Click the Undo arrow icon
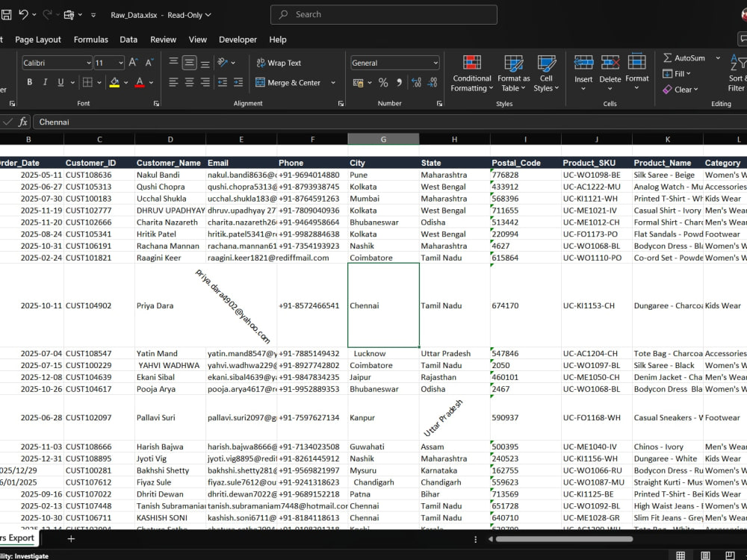The height and width of the screenshot is (560, 747). pos(23,15)
